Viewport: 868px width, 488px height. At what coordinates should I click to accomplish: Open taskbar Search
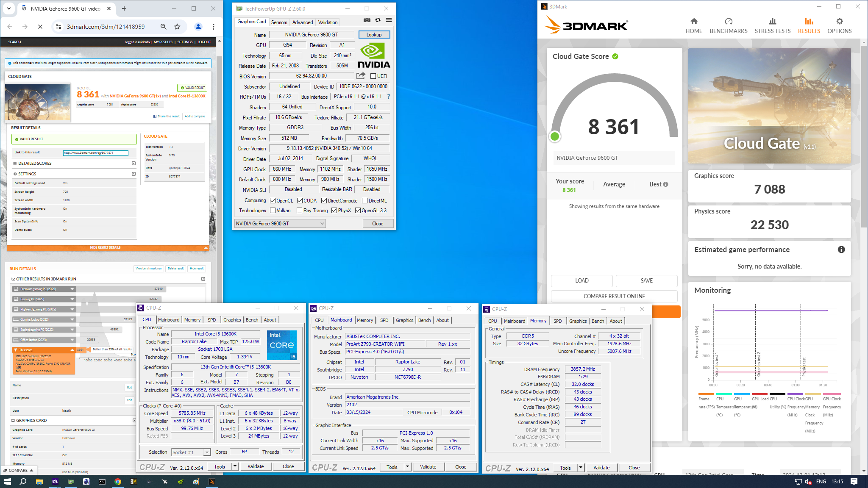(23, 482)
